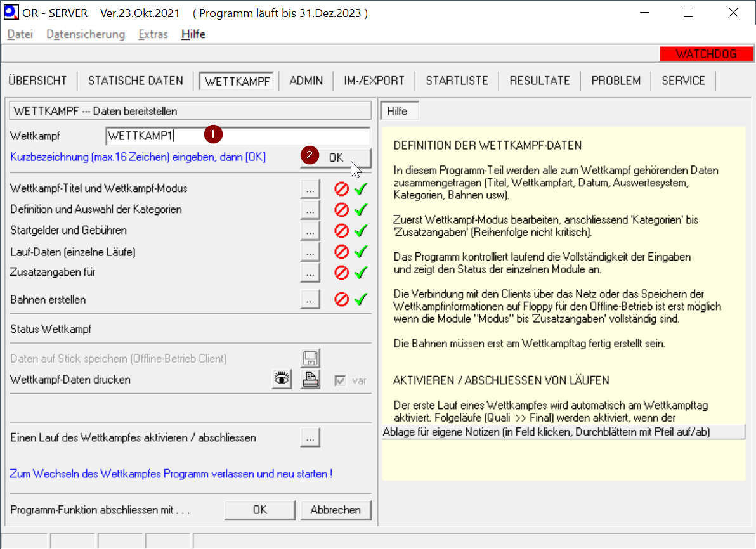Confirm Wettkampf name with the upper OK button
Screen dimensions: 756x549
click(336, 158)
